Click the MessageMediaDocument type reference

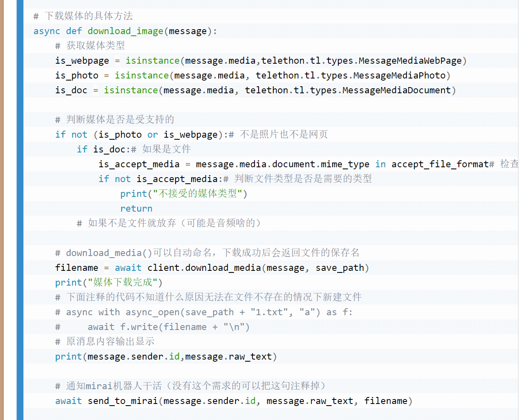pos(396,90)
